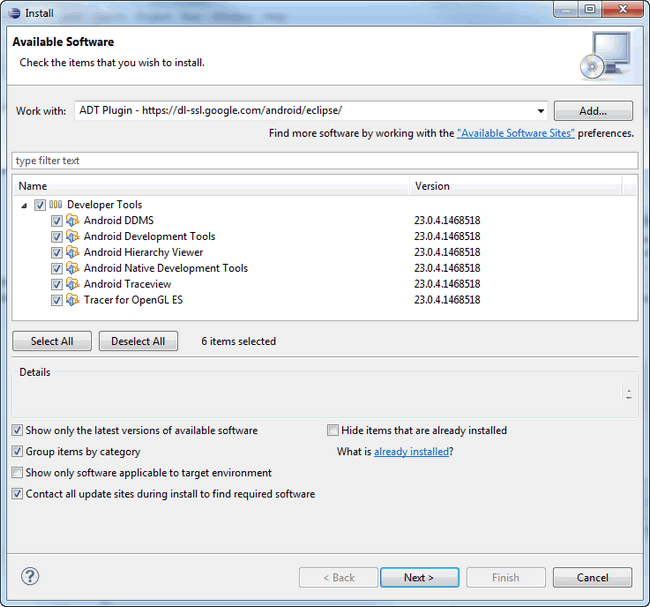Close the Install dialog window

(x=622, y=9)
